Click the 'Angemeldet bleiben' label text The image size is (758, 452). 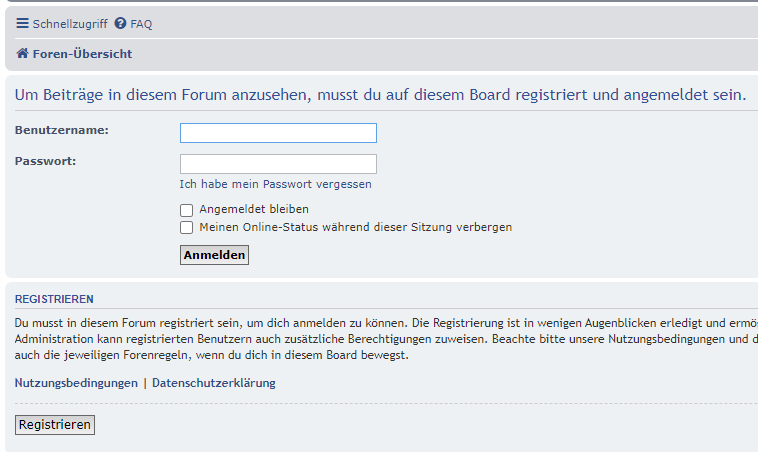(x=254, y=210)
